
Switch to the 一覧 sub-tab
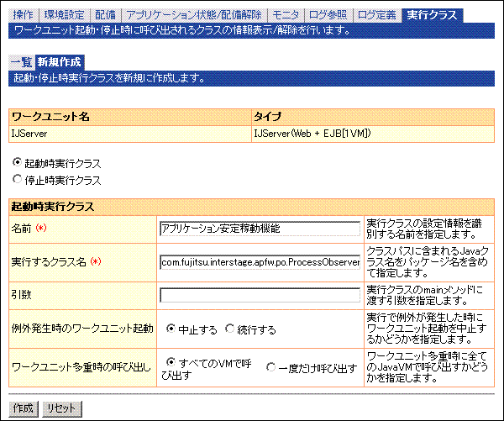[21, 62]
